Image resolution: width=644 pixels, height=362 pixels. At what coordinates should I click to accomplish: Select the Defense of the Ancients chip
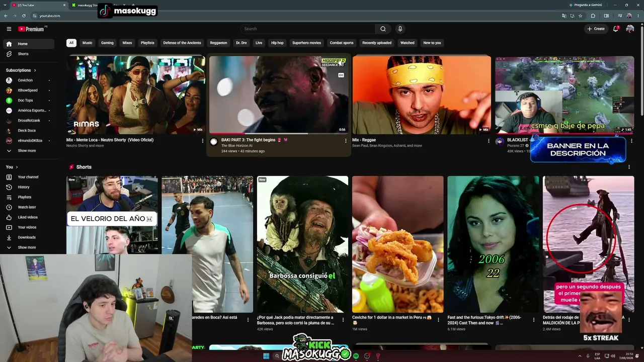tap(182, 43)
